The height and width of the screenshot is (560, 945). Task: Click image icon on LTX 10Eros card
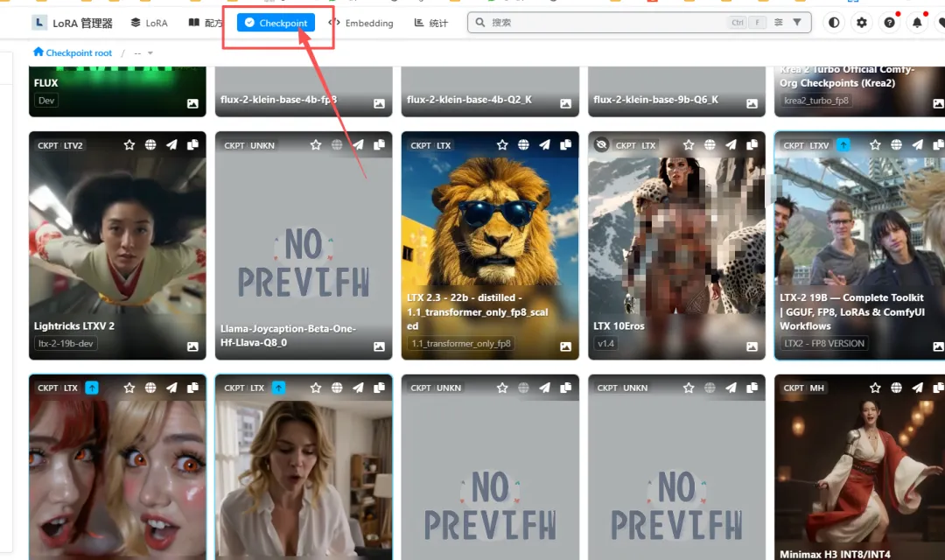[752, 346]
